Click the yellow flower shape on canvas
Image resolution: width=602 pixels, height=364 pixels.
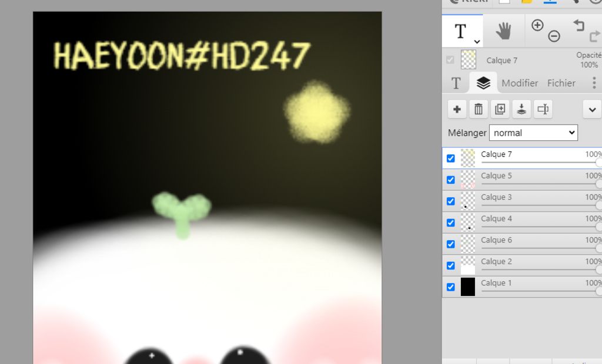point(317,112)
